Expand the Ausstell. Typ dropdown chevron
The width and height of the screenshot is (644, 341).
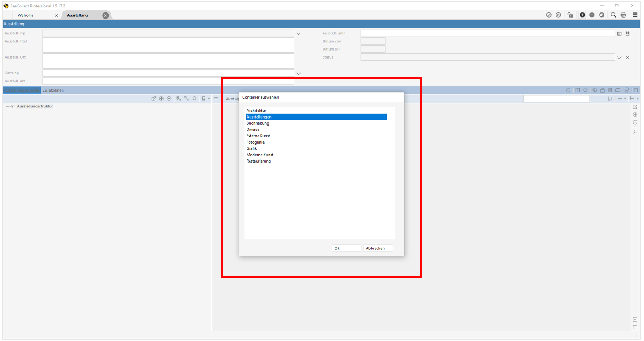298,33
